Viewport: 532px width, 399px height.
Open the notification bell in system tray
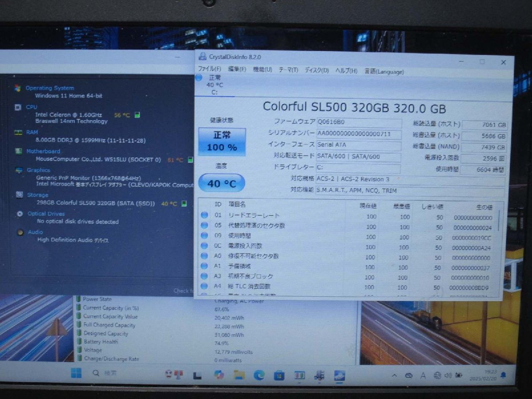tap(503, 376)
